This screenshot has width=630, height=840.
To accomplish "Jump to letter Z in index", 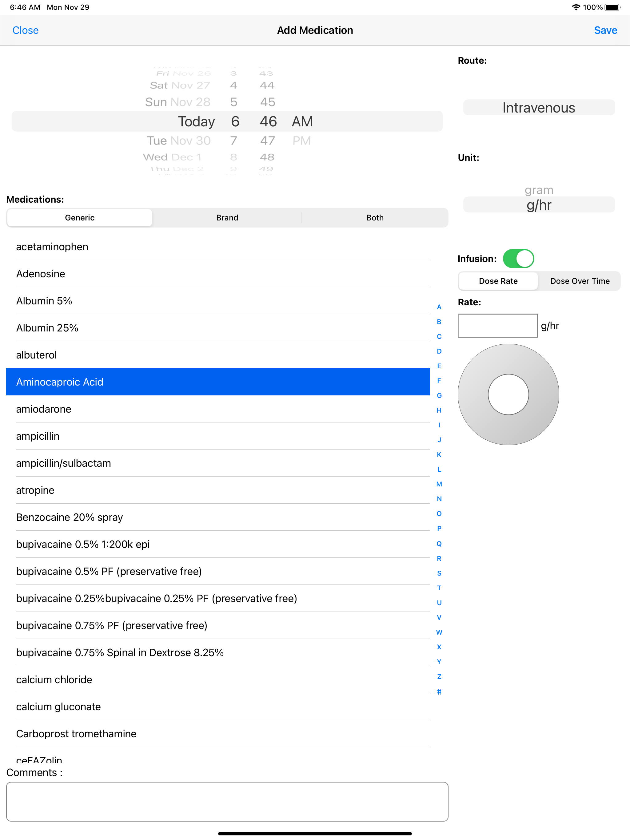I will pyautogui.click(x=439, y=676).
